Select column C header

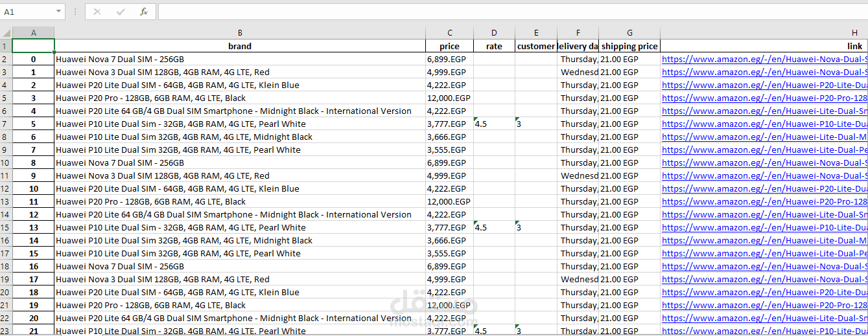tap(450, 33)
